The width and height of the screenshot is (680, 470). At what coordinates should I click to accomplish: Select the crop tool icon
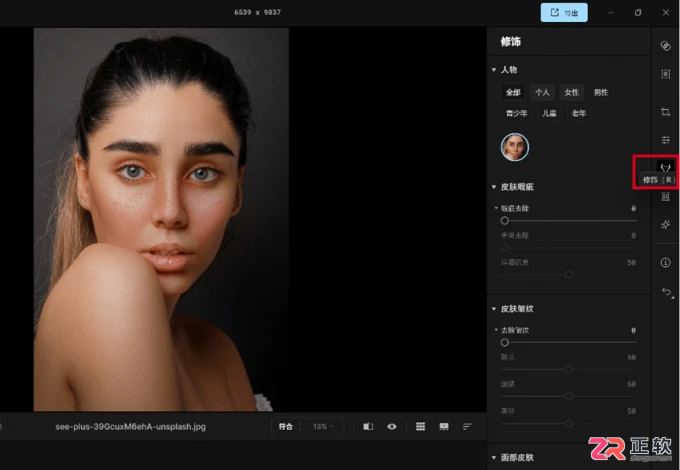(665, 112)
